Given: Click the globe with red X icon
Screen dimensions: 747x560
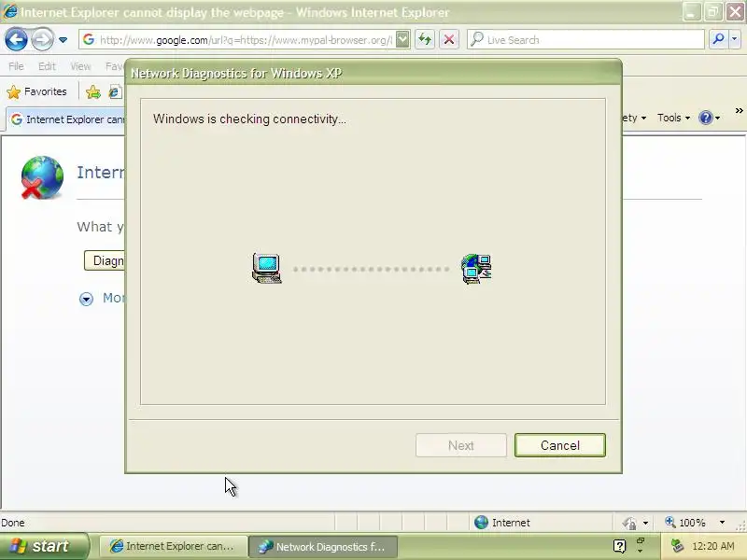Looking at the screenshot, I should [42, 177].
